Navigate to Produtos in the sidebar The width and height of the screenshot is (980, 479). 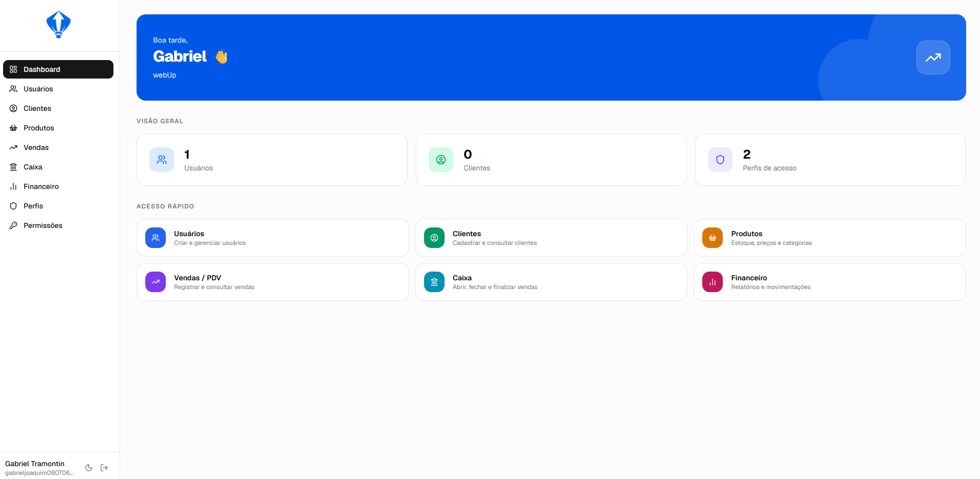[58, 128]
